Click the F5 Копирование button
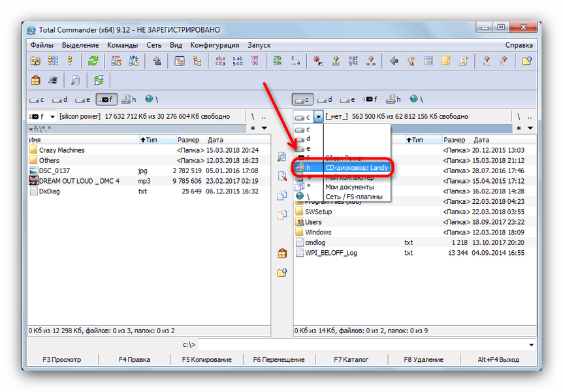563x392 pixels. click(x=207, y=359)
